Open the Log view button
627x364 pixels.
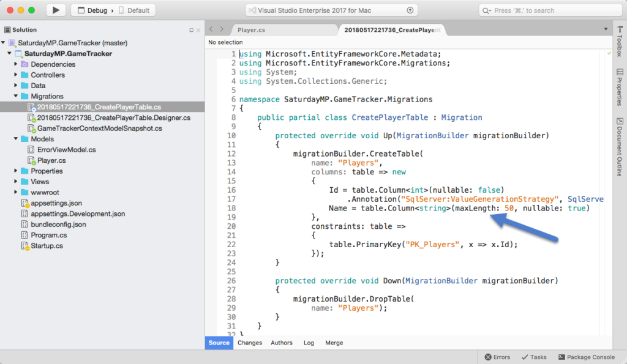pos(309,343)
